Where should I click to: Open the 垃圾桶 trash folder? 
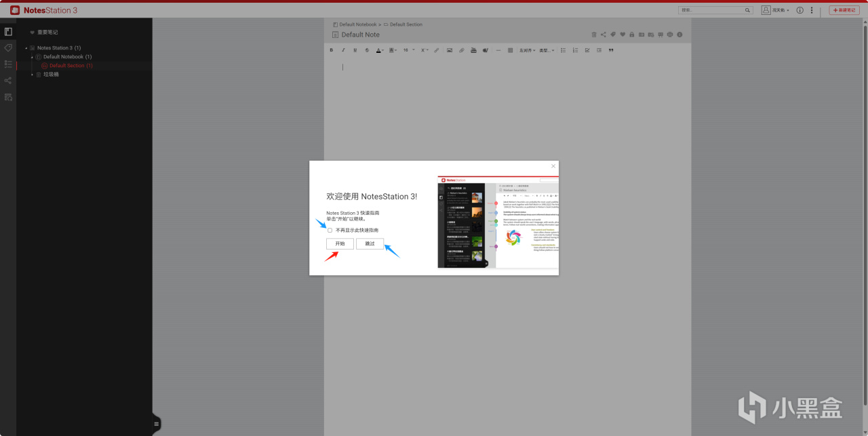click(52, 75)
